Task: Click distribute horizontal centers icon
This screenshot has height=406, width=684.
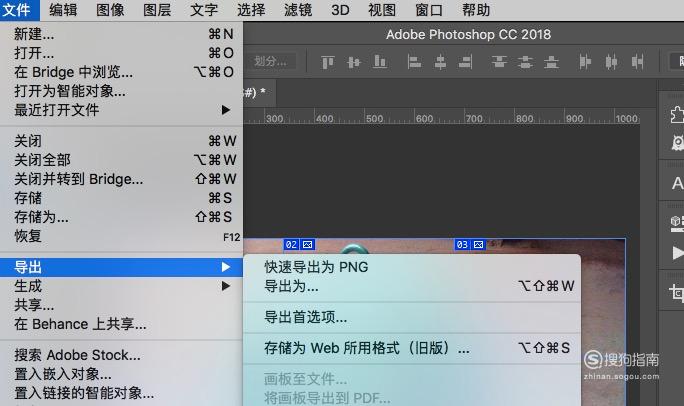Action: pyautogui.click(x=611, y=62)
